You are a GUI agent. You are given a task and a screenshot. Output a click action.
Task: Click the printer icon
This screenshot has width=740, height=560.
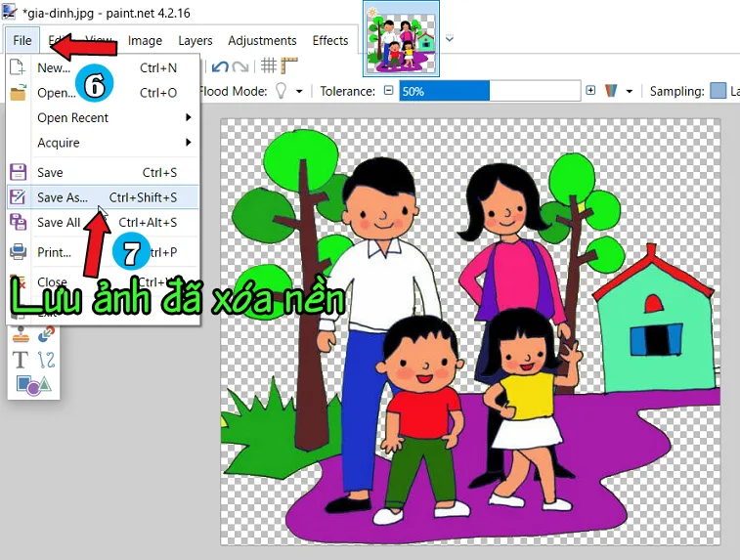point(18,251)
